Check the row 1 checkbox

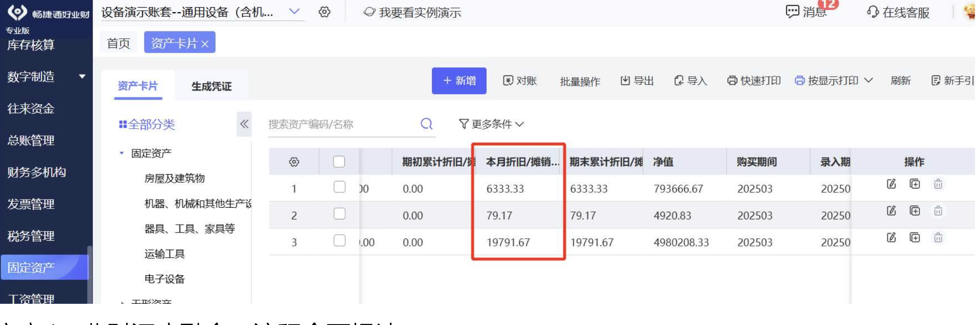pyautogui.click(x=339, y=187)
